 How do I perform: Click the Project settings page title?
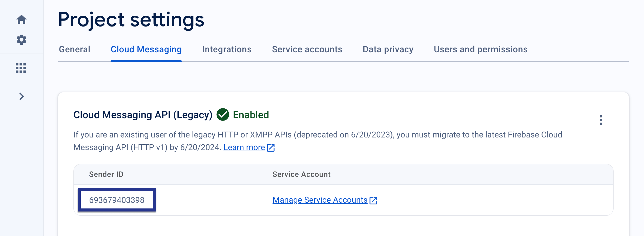(131, 20)
